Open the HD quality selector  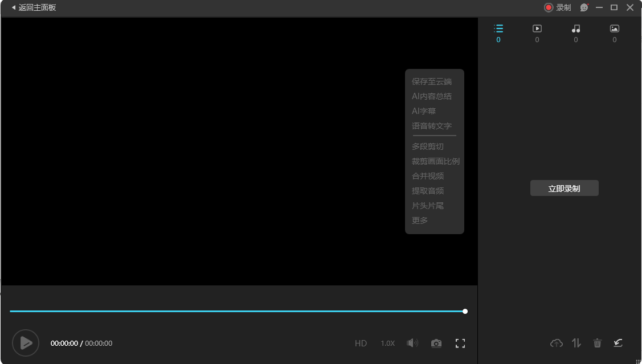(x=361, y=343)
